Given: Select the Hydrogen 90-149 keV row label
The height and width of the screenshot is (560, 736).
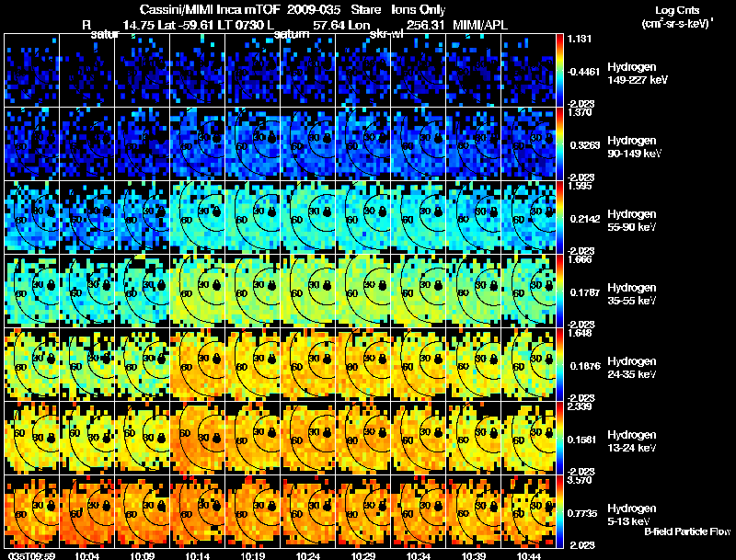Looking at the screenshot, I should (x=635, y=147).
